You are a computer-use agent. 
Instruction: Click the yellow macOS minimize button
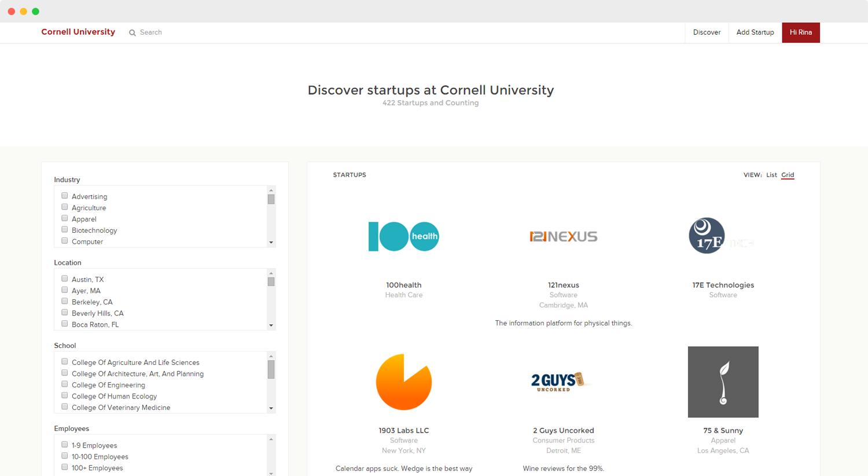point(23,11)
